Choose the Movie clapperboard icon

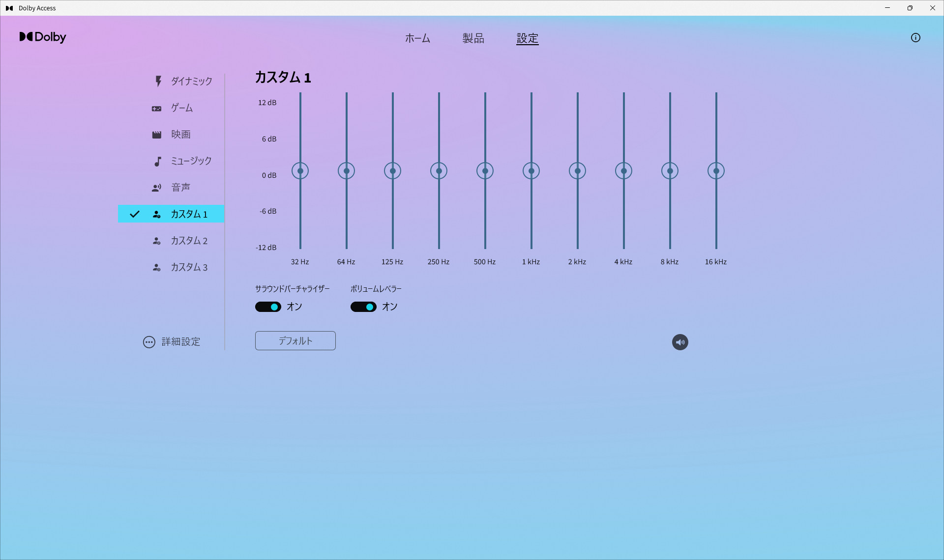(x=156, y=135)
